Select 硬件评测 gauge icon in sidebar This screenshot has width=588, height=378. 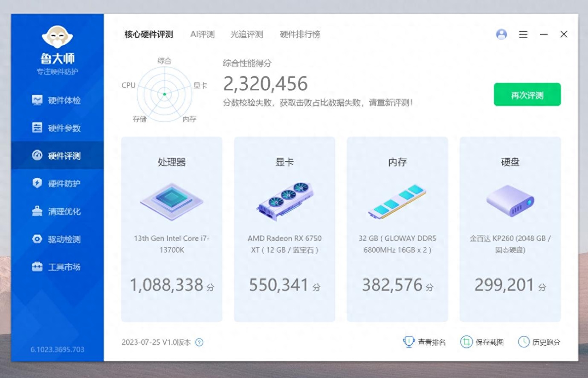(x=37, y=155)
